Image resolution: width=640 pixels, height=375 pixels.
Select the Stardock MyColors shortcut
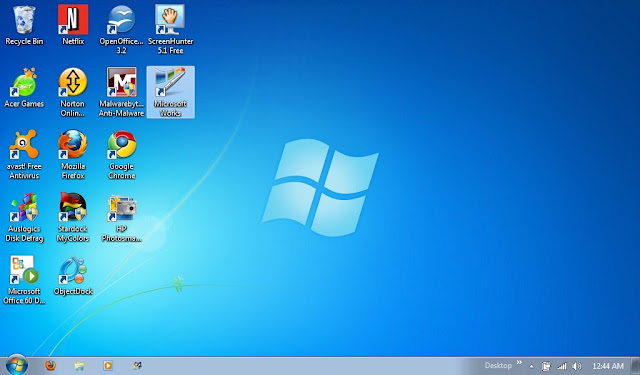(x=73, y=217)
